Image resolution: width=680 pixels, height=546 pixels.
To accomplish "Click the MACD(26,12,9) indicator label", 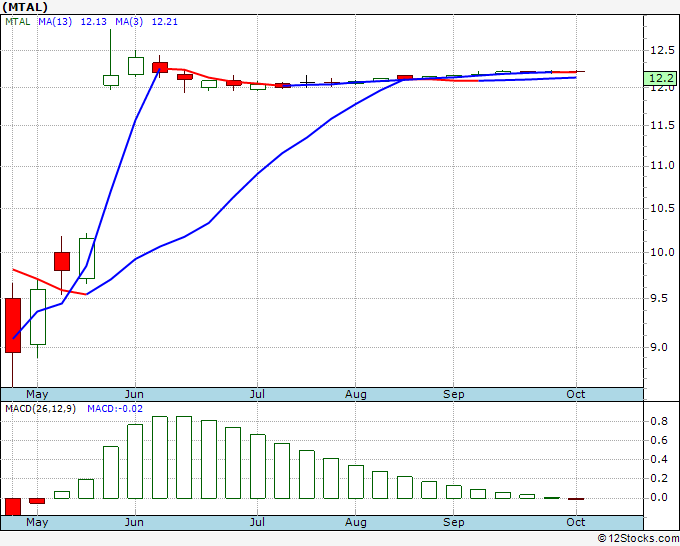I will click(40, 409).
